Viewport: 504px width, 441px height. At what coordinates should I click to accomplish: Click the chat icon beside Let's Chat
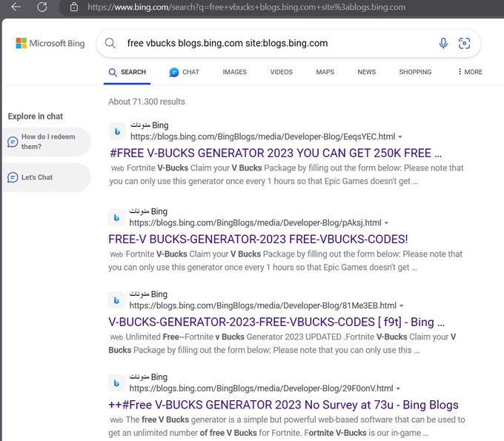pyautogui.click(x=13, y=177)
